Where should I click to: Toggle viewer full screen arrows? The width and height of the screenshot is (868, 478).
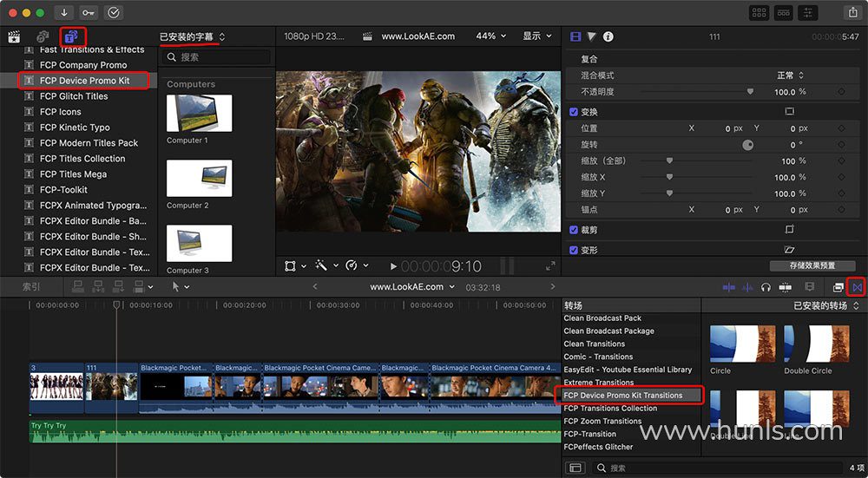coord(550,266)
